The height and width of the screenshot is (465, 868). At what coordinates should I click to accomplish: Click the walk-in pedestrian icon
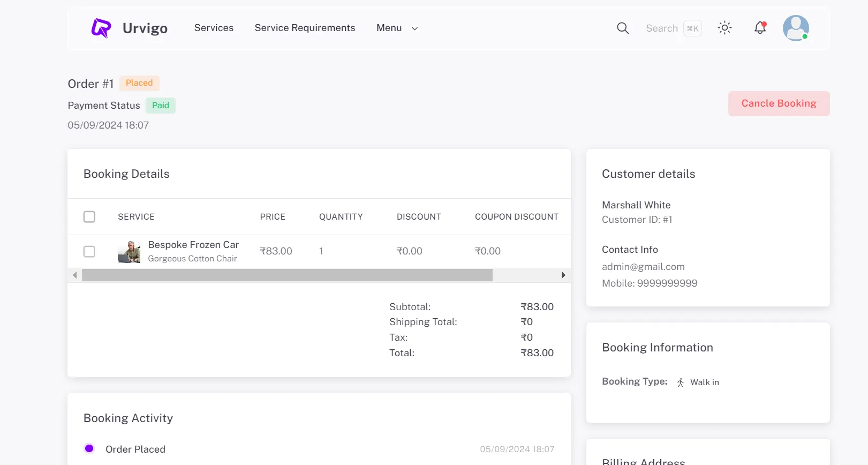coord(680,382)
